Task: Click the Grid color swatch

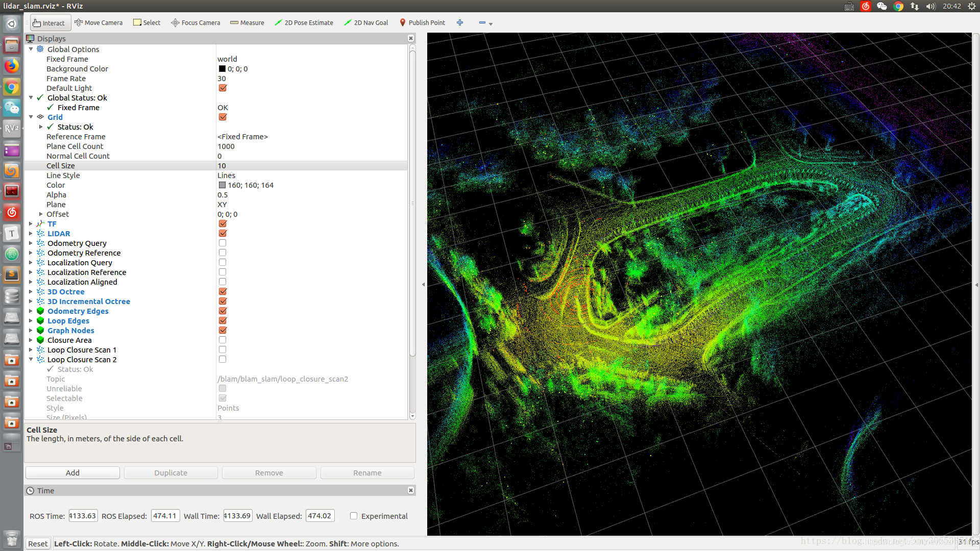Action: coord(222,185)
